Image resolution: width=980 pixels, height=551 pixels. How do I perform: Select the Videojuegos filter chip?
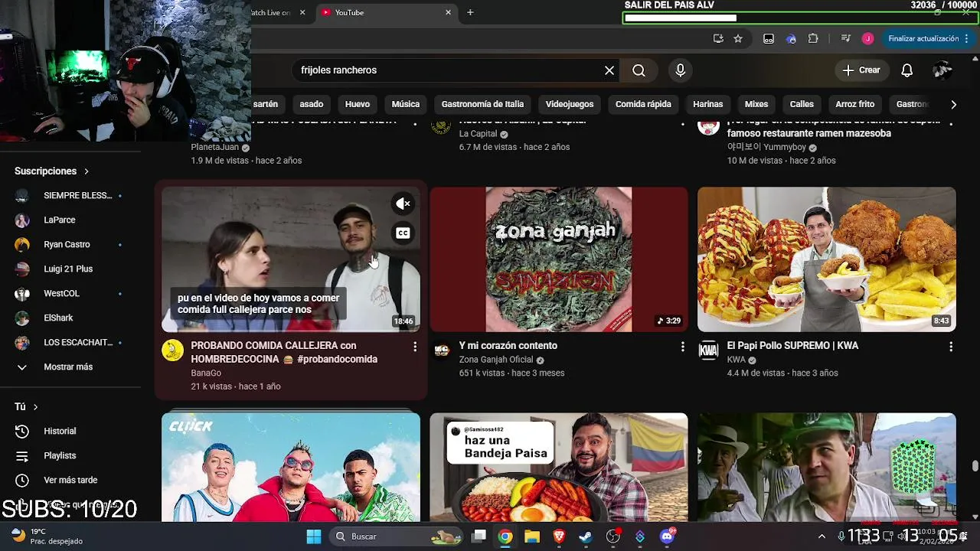(x=570, y=104)
